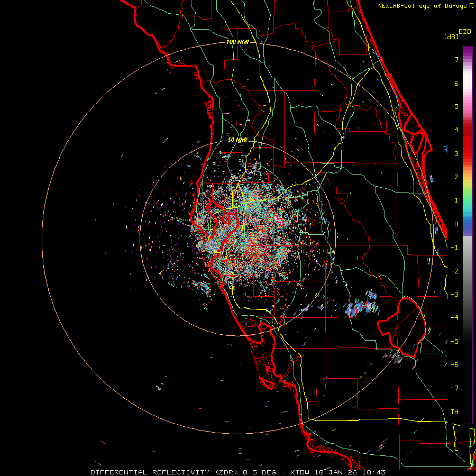Click the ZDR color scale bar

tap(467, 235)
